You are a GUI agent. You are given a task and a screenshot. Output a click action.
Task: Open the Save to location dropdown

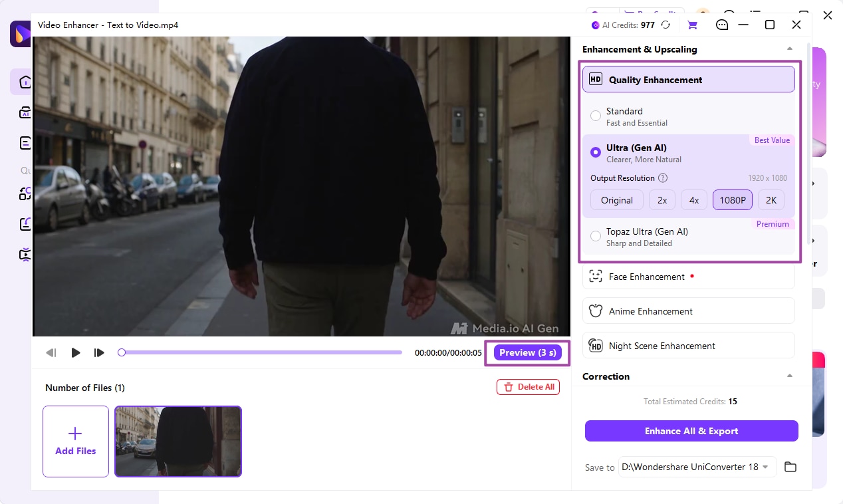[x=697, y=467]
